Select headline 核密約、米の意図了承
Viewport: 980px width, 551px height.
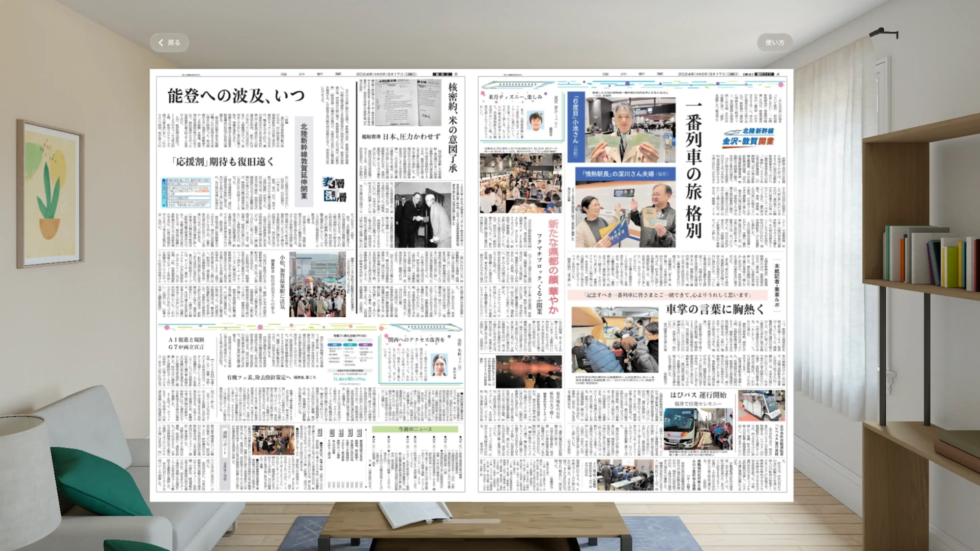click(x=452, y=128)
